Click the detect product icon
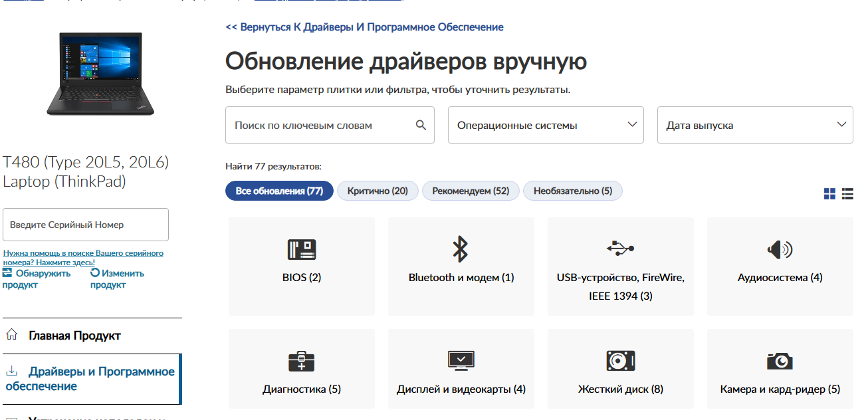The image size is (868, 420). [7, 272]
